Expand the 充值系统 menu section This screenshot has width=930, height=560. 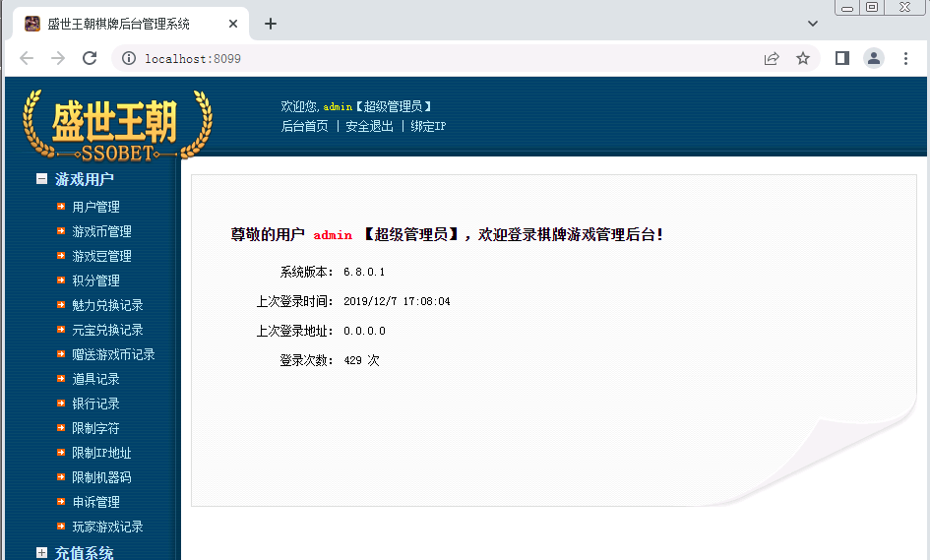point(42,553)
